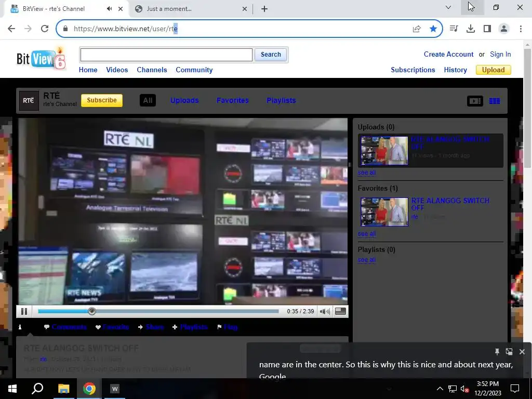
Task: Open the Videos link
Action: [117, 70]
